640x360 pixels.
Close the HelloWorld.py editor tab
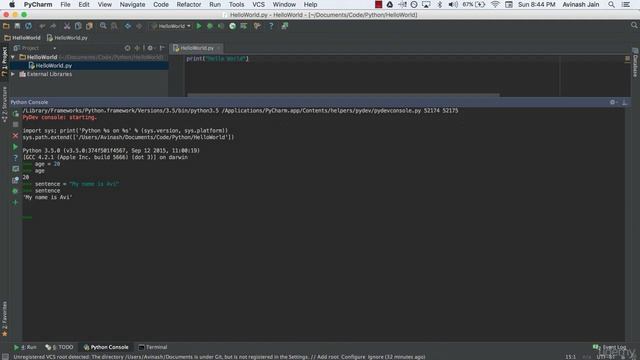219,48
